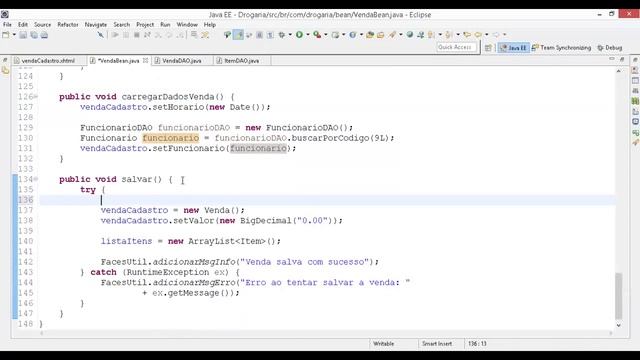The width and height of the screenshot is (640, 360).
Task: Close the VendaBean.java tab
Action: pyautogui.click(x=145, y=60)
